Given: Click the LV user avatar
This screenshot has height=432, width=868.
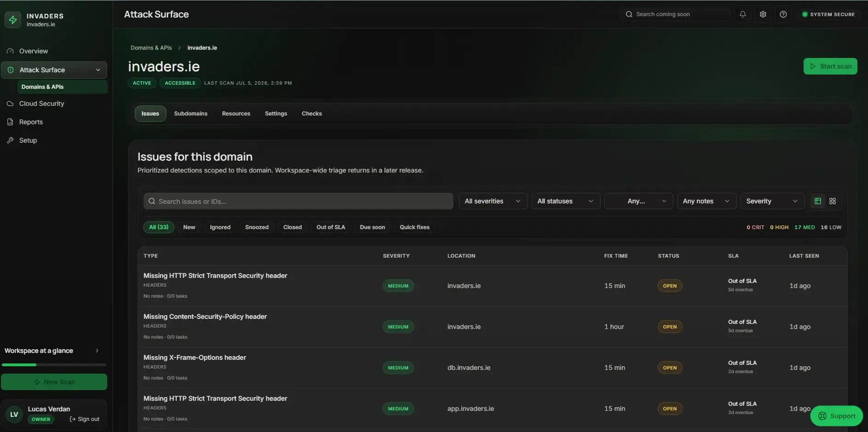Looking at the screenshot, I should [14, 415].
